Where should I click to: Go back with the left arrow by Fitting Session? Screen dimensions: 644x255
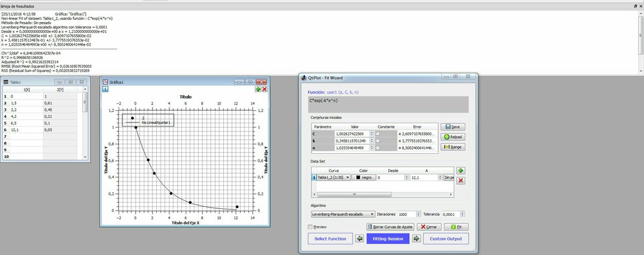360,238
